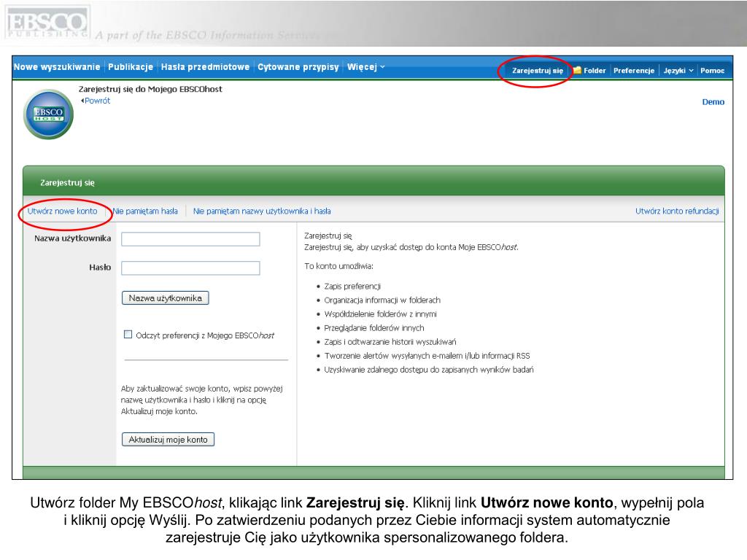
Task: Select Cytowane przypisy menu item
Action: tap(298, 67)
